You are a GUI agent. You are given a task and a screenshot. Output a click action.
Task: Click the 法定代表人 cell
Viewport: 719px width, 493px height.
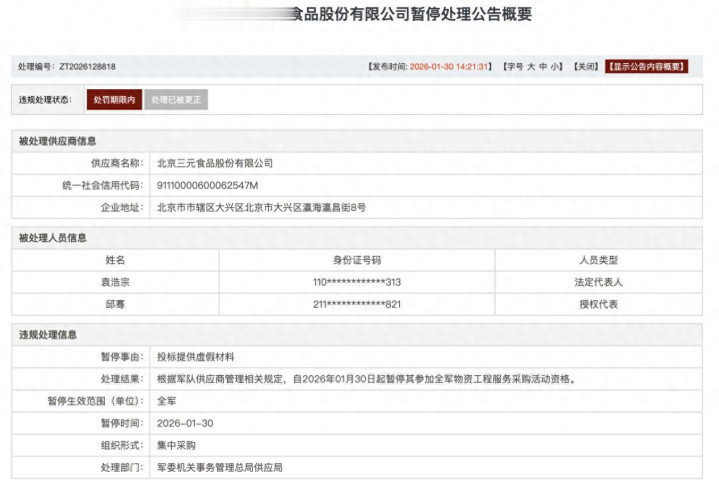click(x=598, y=282)
